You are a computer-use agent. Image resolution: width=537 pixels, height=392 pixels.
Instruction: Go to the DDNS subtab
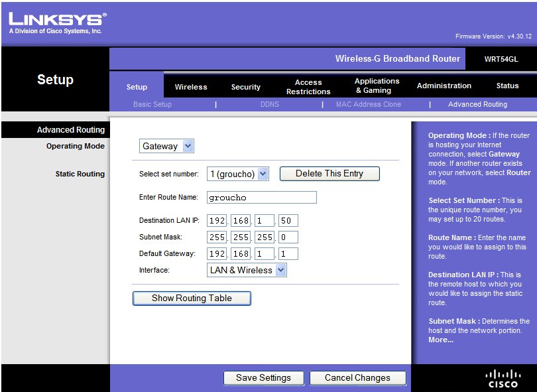269,104
